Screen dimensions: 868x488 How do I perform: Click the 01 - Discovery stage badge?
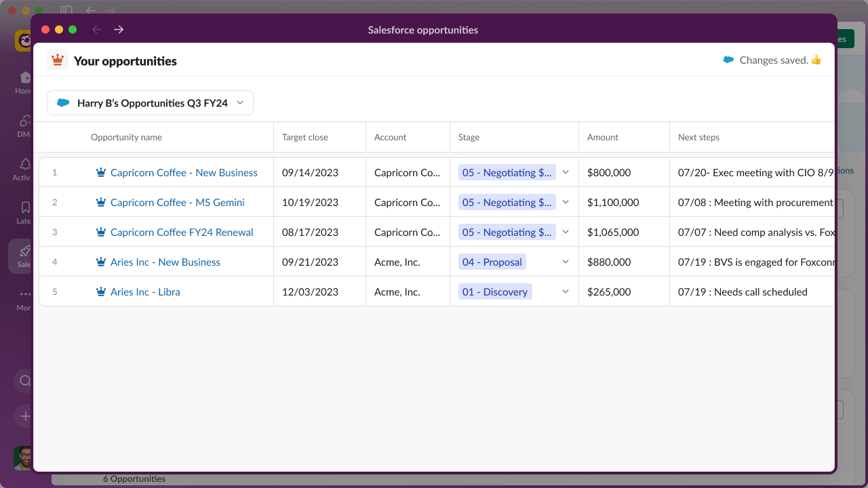tap(495, 292)
